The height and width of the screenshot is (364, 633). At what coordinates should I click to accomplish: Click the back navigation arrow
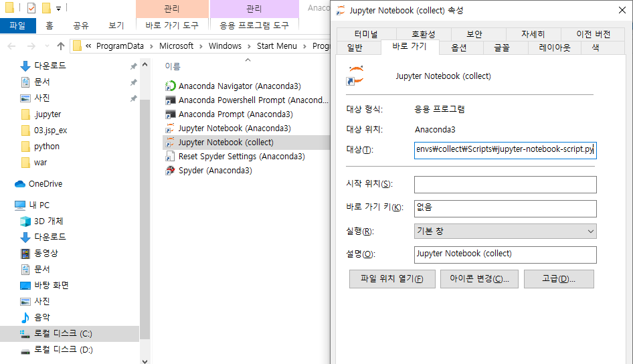click(11, 46)
